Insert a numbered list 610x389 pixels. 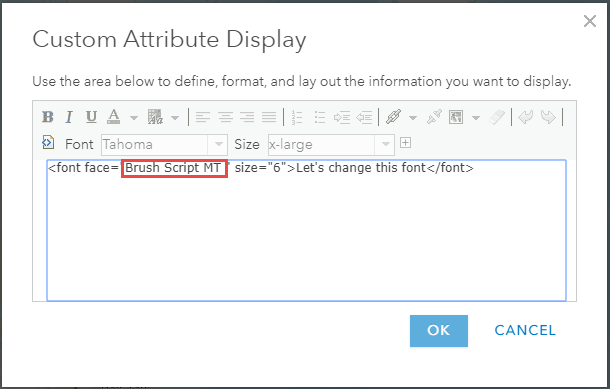click(297, 117)
